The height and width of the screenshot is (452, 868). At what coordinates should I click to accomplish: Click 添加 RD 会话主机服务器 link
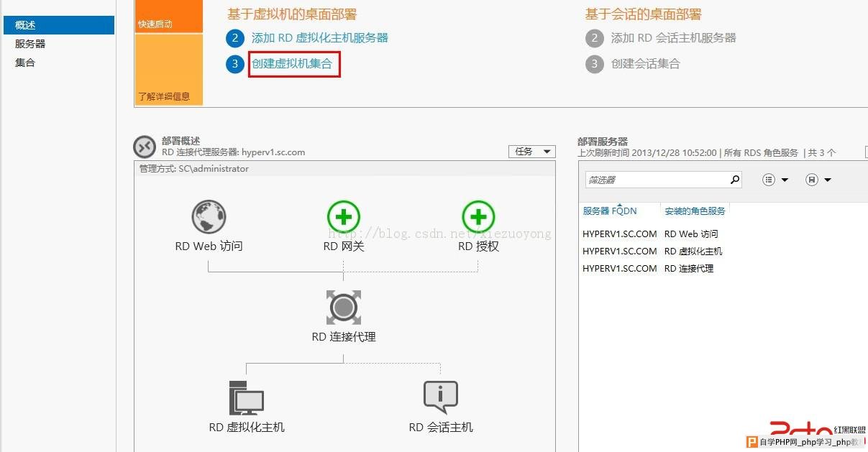tap(674, 38)
